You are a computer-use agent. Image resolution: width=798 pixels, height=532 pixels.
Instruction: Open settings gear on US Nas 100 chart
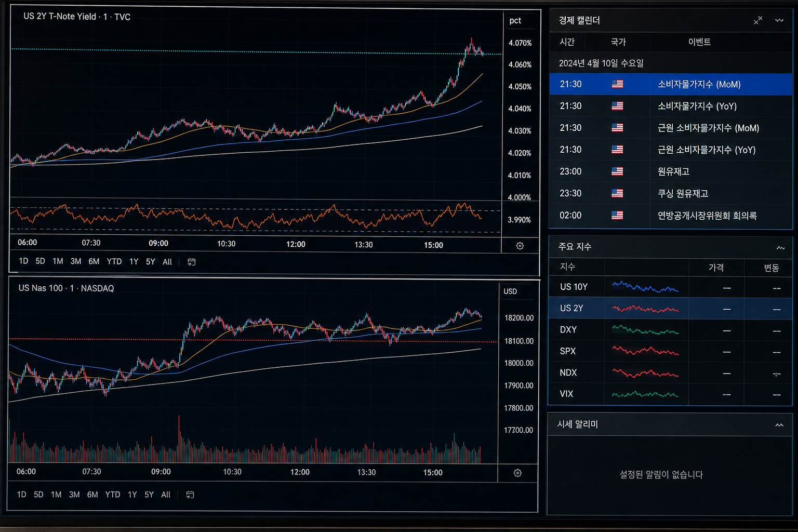tap(517, 473)
